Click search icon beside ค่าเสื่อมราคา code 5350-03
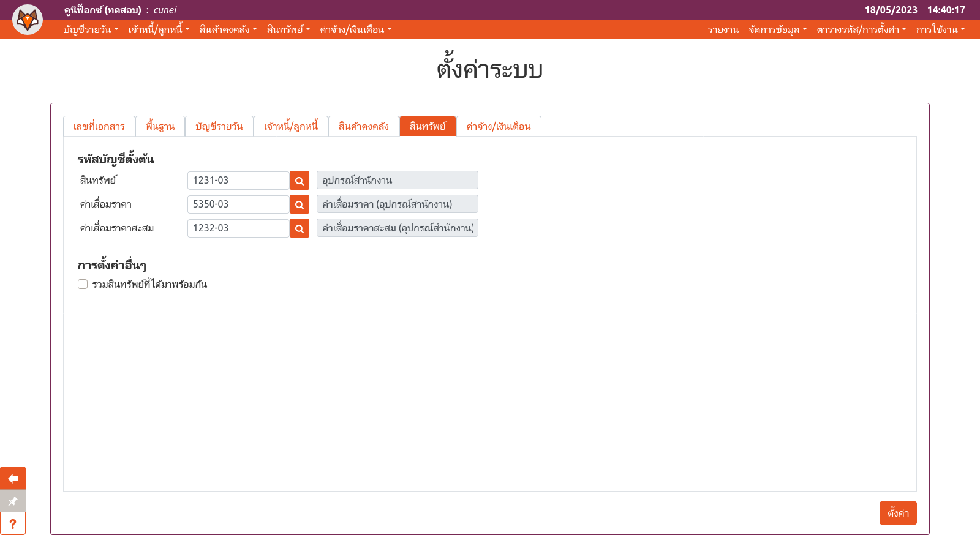Image resolution: width=980 pixels, height=551 pixels. (x=299, y=204)
